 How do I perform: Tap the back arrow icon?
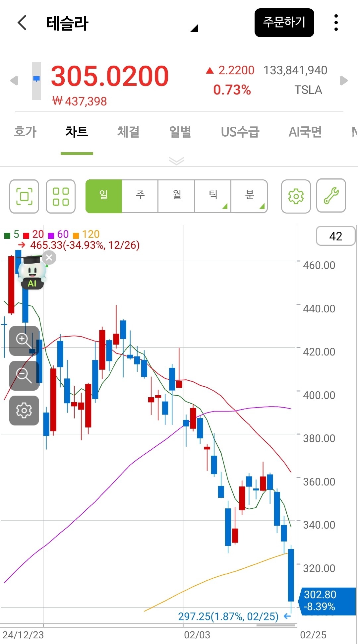22,23
